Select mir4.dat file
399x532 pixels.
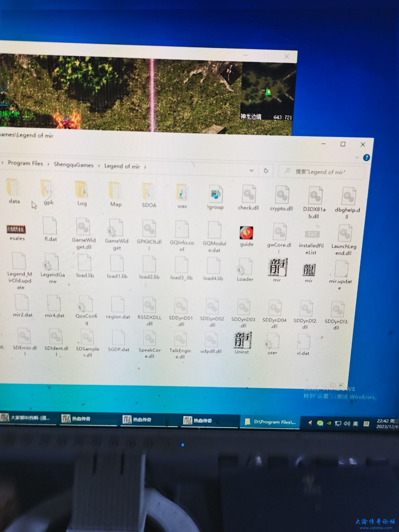(54, 306)
